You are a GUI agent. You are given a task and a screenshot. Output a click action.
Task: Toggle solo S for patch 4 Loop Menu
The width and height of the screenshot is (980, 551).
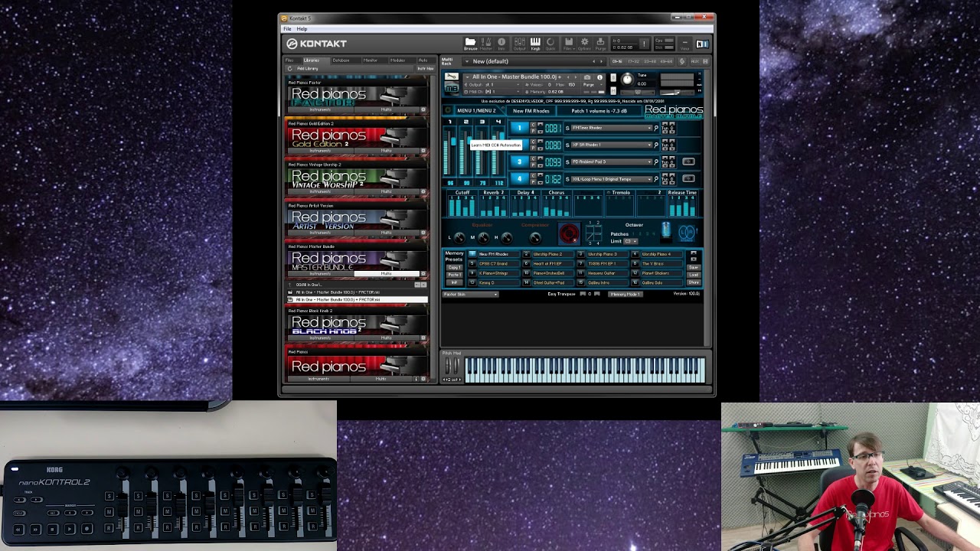pyautogui.click(x=567, y=178)
